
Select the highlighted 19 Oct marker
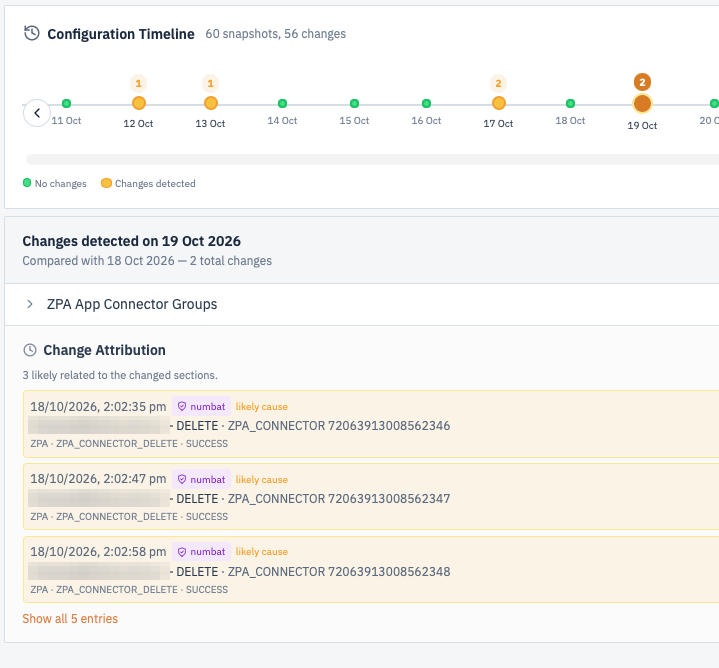(x=642, y=104)
